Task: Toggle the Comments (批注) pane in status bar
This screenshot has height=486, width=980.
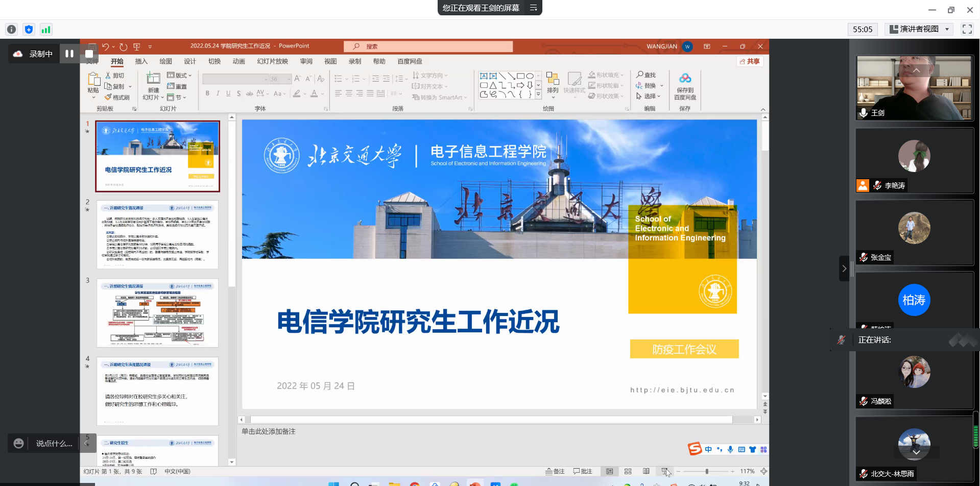Action: 583,471
